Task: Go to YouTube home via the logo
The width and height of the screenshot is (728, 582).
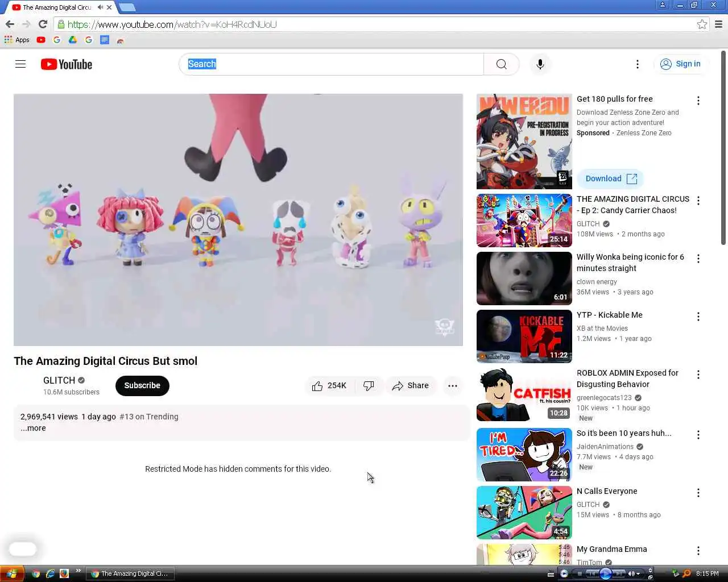Action: (x=67, y=64)
